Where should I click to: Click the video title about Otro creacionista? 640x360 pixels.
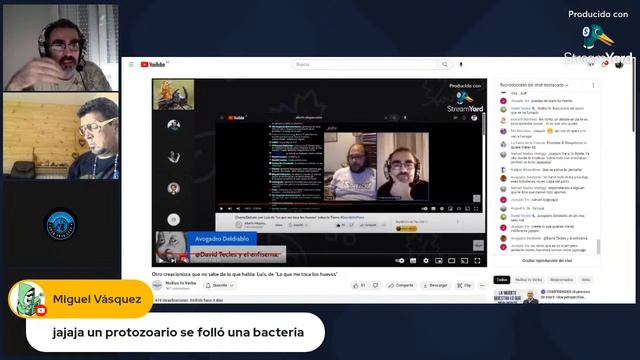[x=244, y=274]
